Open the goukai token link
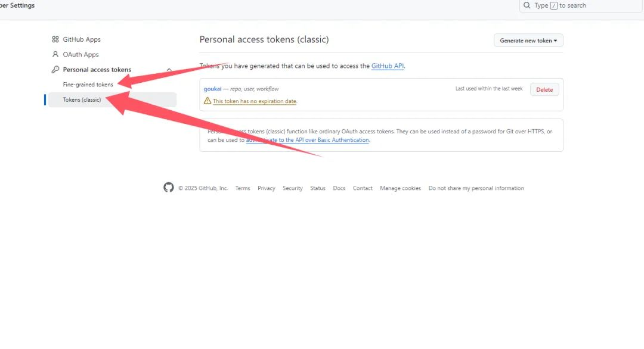Screen dimensions: 644x349 point(212,89)
